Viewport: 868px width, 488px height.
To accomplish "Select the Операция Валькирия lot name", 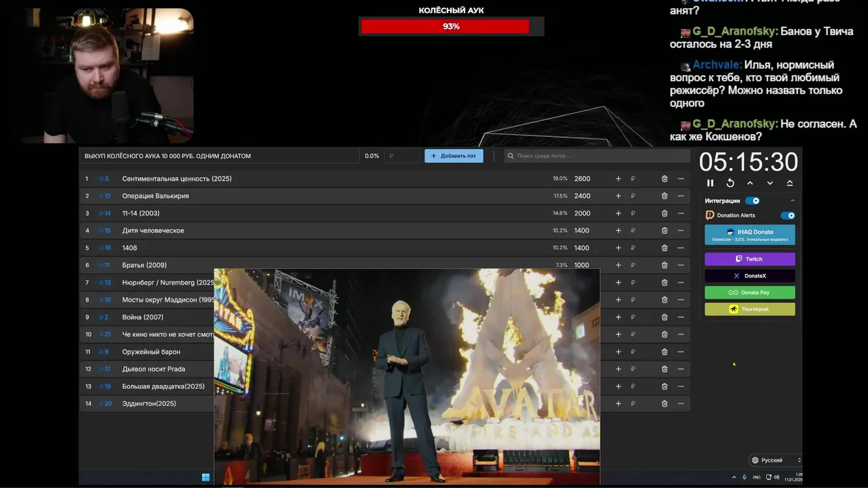I will (x=155, y=196).
